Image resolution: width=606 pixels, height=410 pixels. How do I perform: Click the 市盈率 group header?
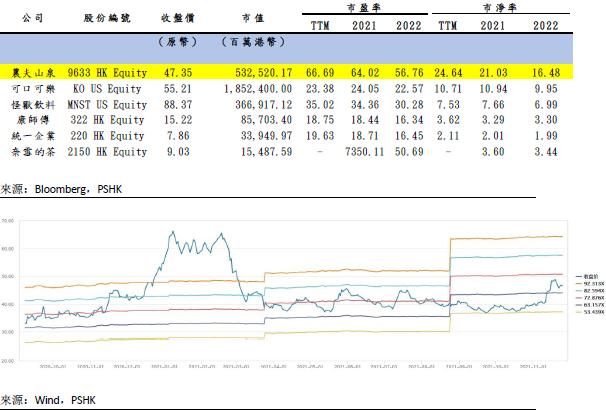coord(364,7)
